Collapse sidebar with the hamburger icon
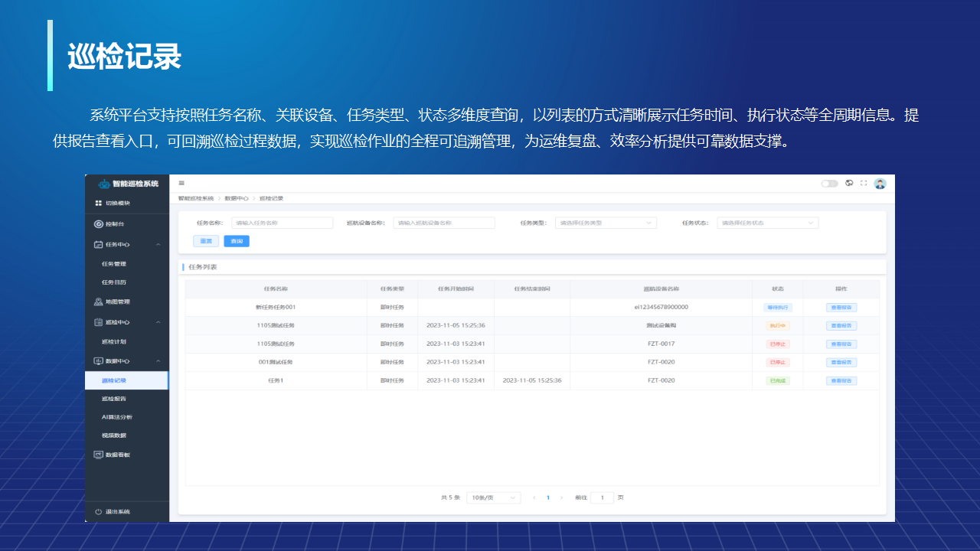The image size is (980, 551). tap(181, 183)
